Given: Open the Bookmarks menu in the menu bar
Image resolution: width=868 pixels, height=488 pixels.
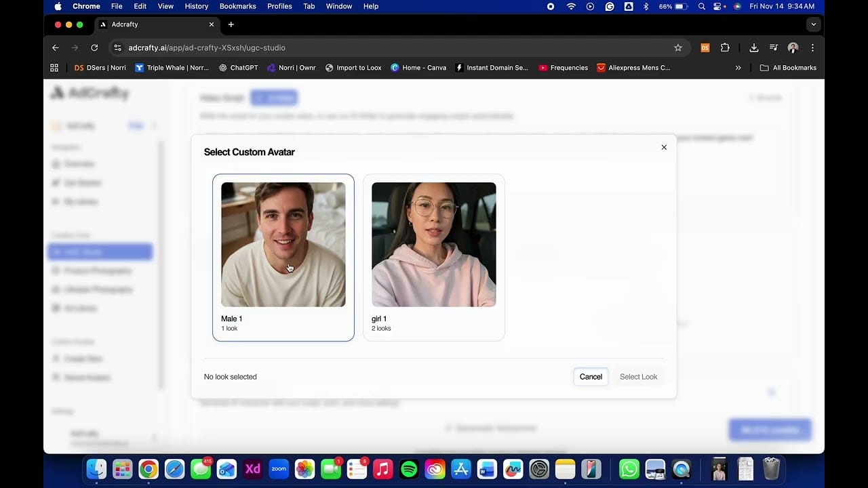Looking at the screenshot, I should (238, 6).
